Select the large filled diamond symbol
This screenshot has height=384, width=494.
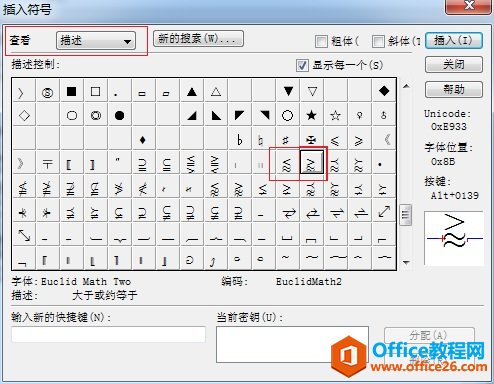coord(384,91)
